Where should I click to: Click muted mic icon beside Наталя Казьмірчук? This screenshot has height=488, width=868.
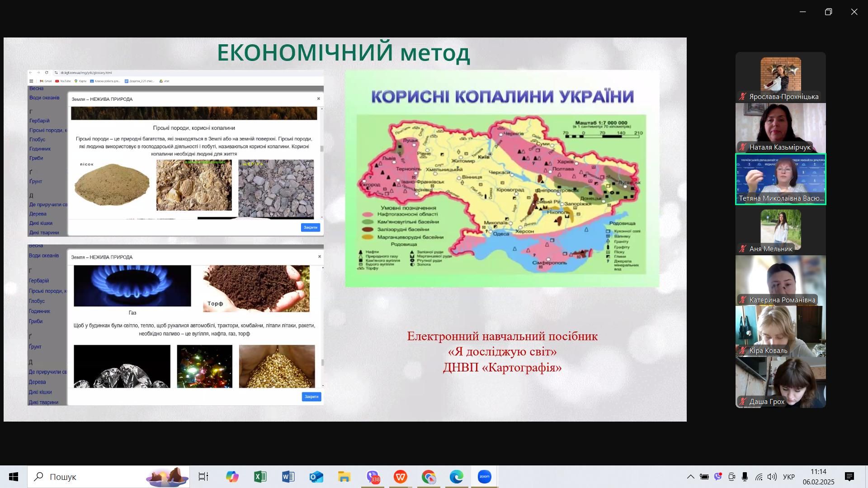click(x=742, y=147)
